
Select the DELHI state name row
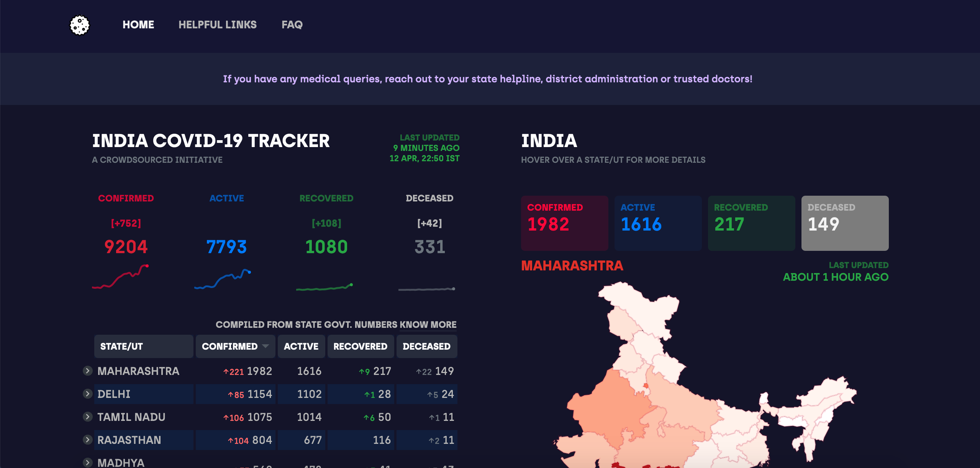point(114,394)
